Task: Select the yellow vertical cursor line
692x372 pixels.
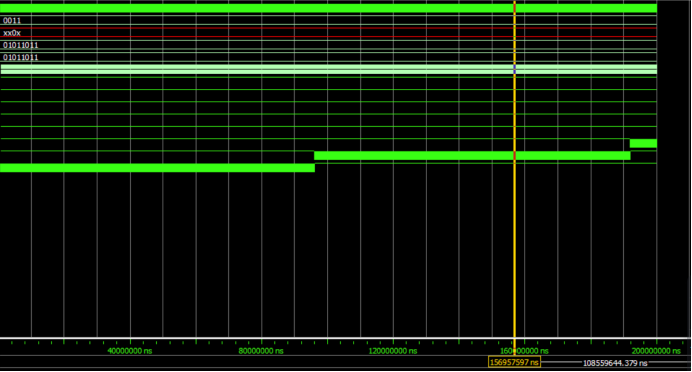Action: [515, 177]
